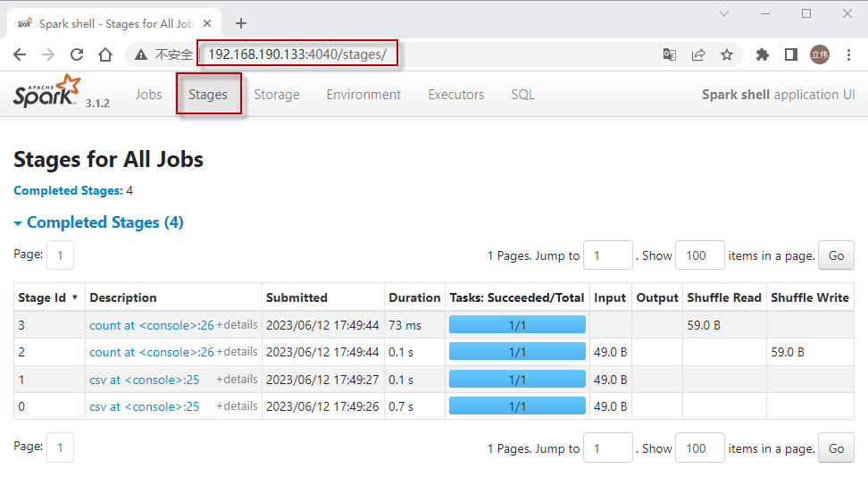This screenshot has width=868, height=485.
Task: Open Chrome three-dot menu
Action: point(847,54)
